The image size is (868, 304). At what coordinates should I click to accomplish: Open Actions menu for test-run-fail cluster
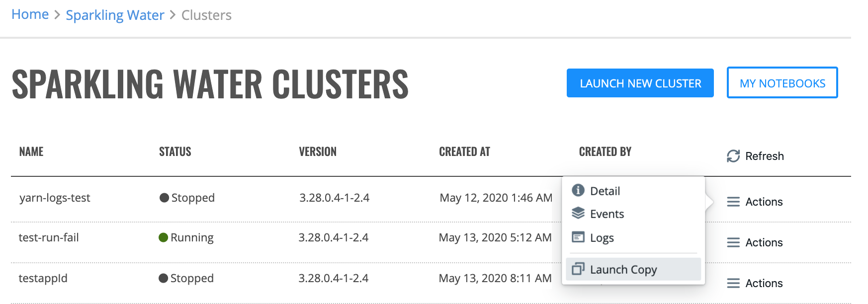click(x=755, y=242)
